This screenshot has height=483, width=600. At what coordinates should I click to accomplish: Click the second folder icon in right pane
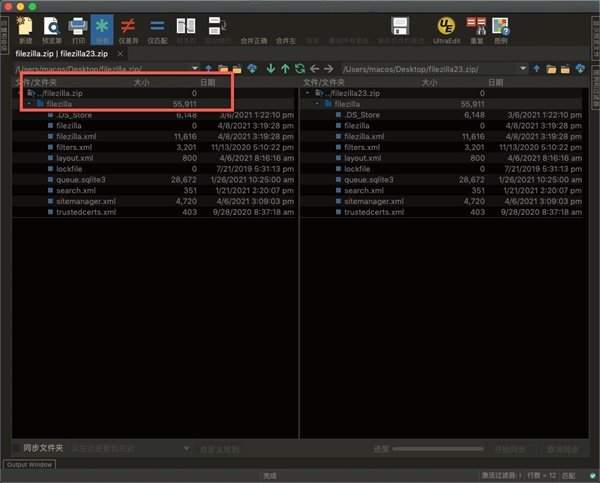coord(566,69)
